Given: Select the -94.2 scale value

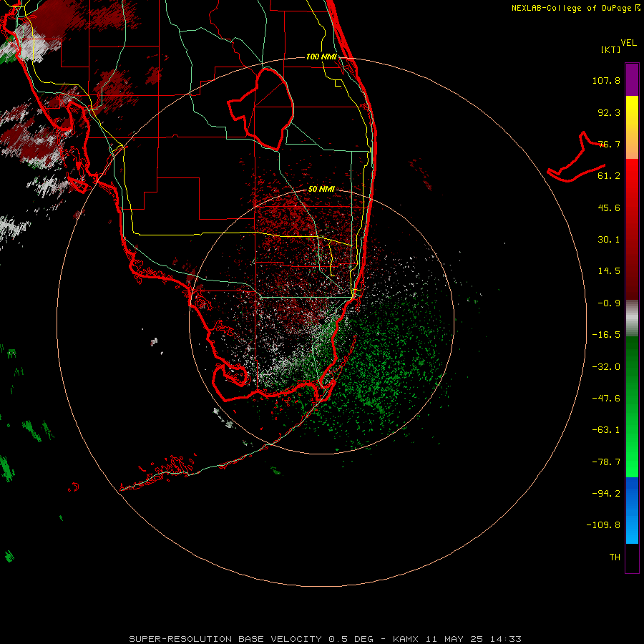Looking at the screenshot, I should coord(606,494).
